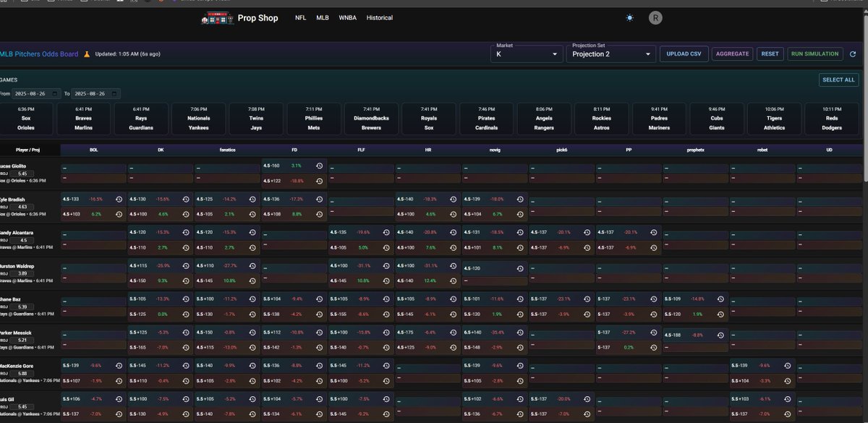
Task: Toggle the Cubs vs Giants game card
Action: [716, 118]
